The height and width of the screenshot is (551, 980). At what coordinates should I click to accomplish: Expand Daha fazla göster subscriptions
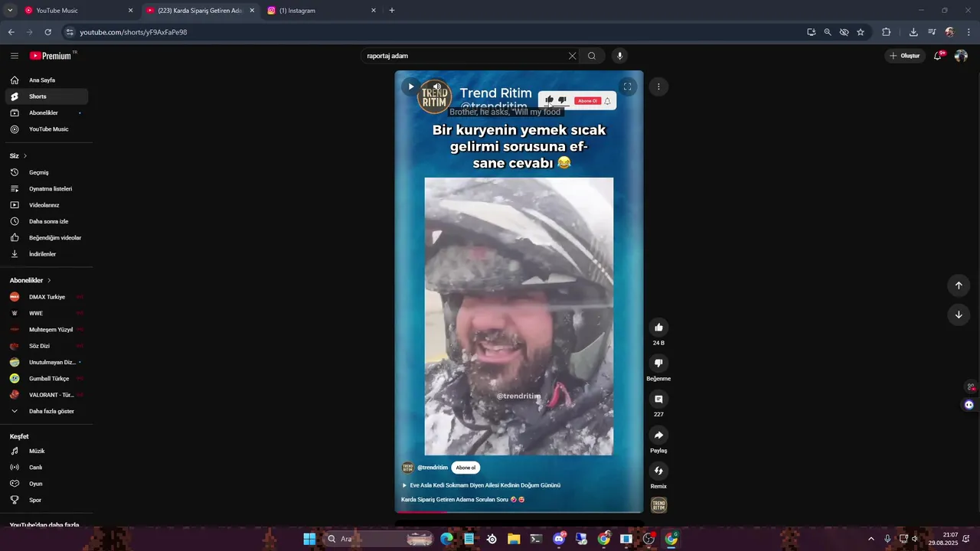pos(47,412)
